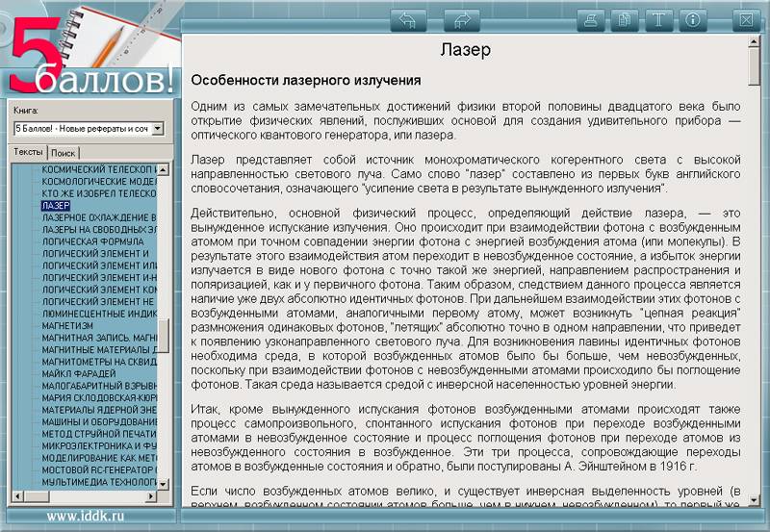Open МАГНИТНАЯ ЗАПИСЬ entry
770x532 pixels.
(99, 338)
